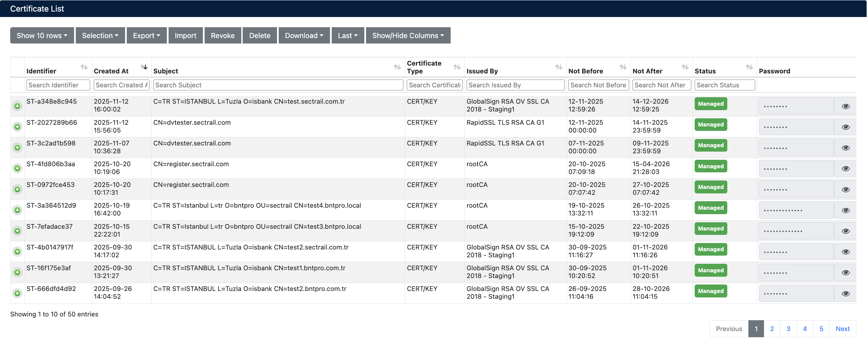Sort by Not After column icon

(685, 67)
